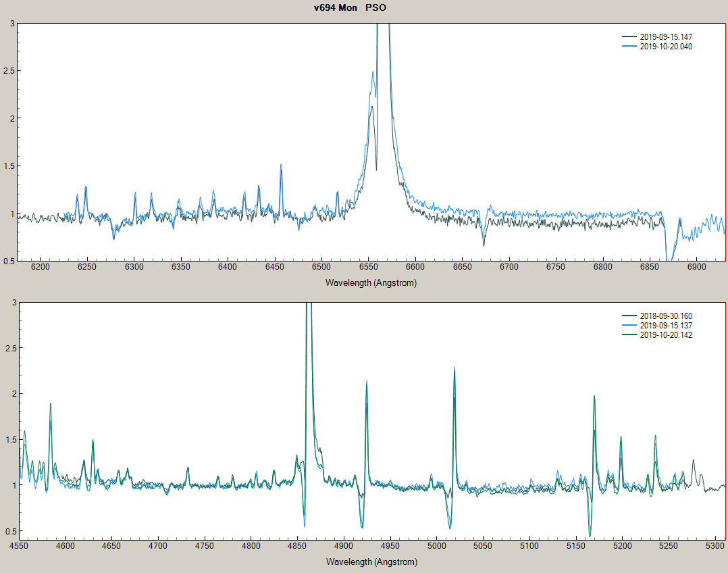The height and width of the screenshot is (573, 728).
Task: Click the 6450 tick label on top axis
Action: click(274, 267)
